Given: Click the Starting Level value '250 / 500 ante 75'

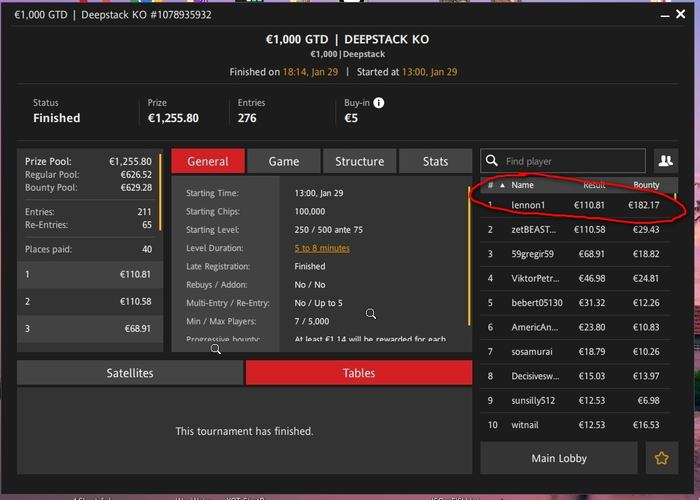Looking at the screenshot, I should pyautogui.click(x=329, y=230).
